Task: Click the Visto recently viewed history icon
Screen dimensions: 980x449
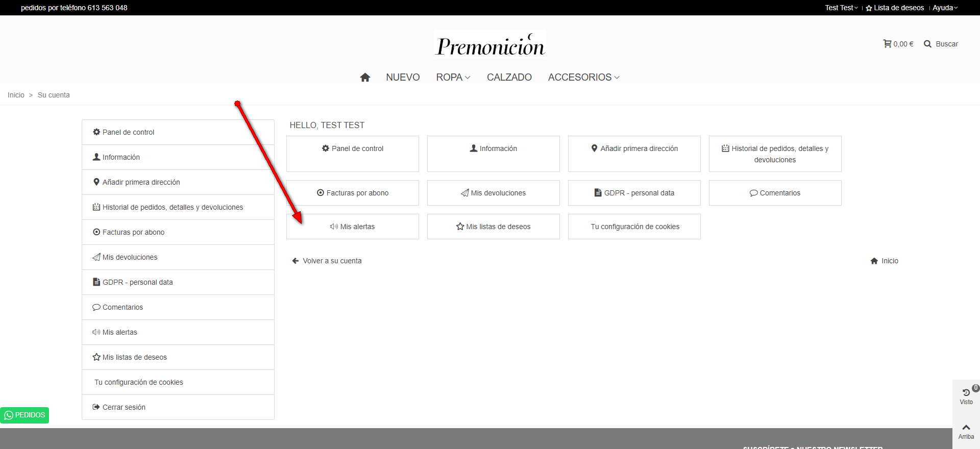Action: tap(966, 392)
